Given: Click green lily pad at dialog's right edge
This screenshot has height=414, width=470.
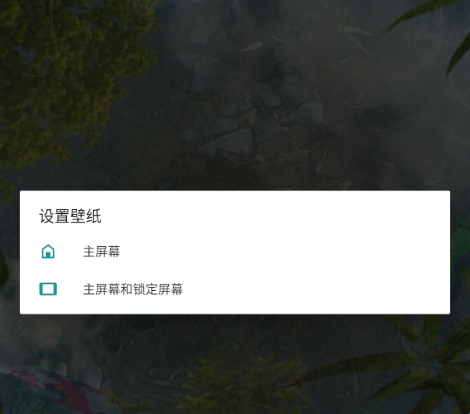Looking at the screenshot, I should (x=460, y=238).
